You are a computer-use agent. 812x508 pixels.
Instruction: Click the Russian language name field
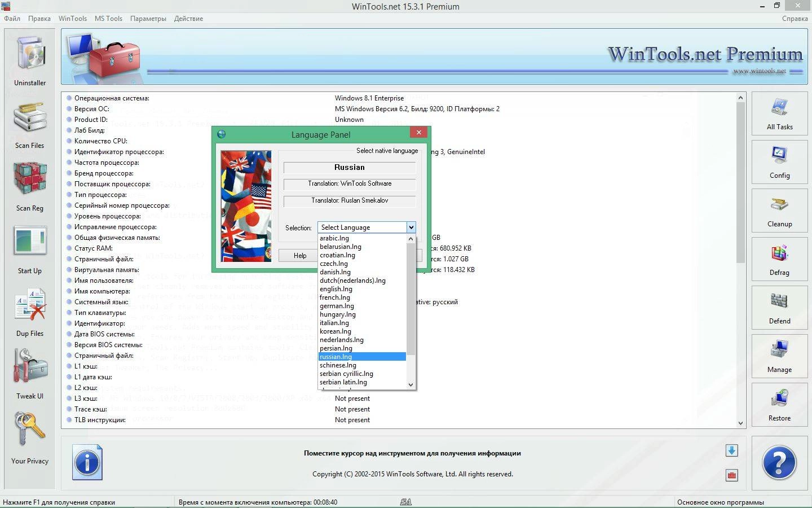pyautogui.click(x=350, y=168)
